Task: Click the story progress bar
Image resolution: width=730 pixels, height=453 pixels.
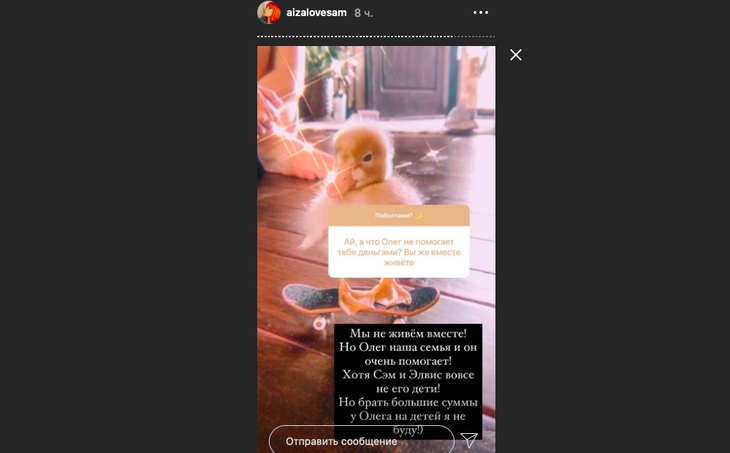Action: [x=376, y=36]
